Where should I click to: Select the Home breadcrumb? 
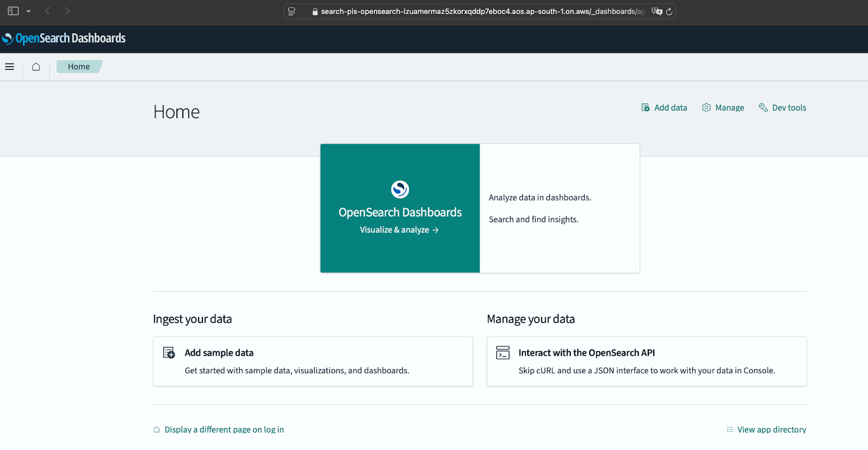coord(79,67)
